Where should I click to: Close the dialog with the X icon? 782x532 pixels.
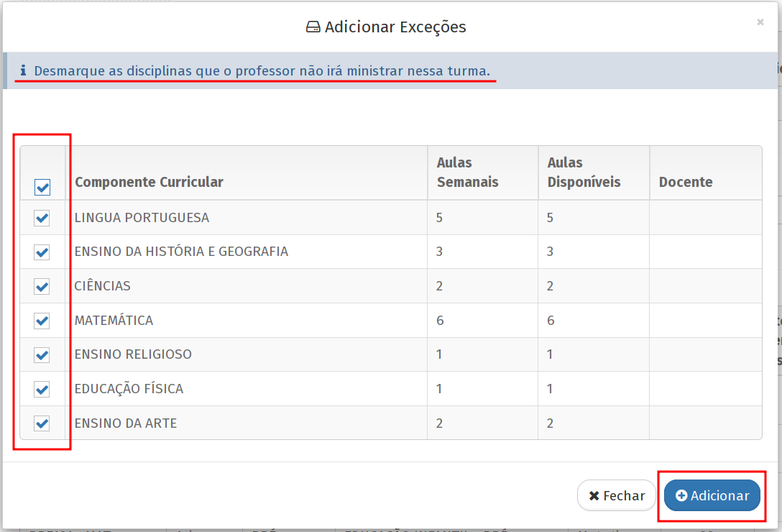(x=760, y=22)
